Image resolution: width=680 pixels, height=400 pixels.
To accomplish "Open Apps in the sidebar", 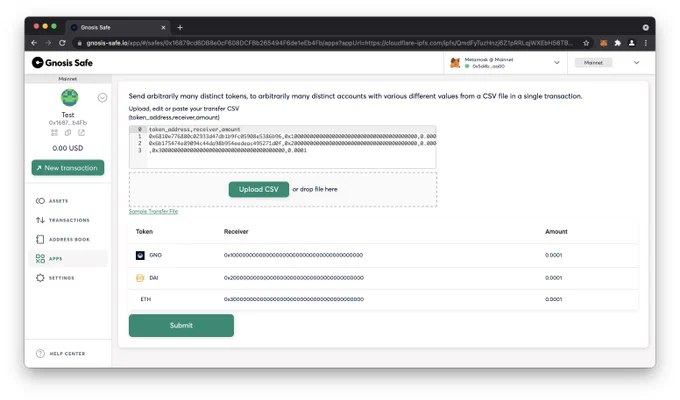I will 68,259.
